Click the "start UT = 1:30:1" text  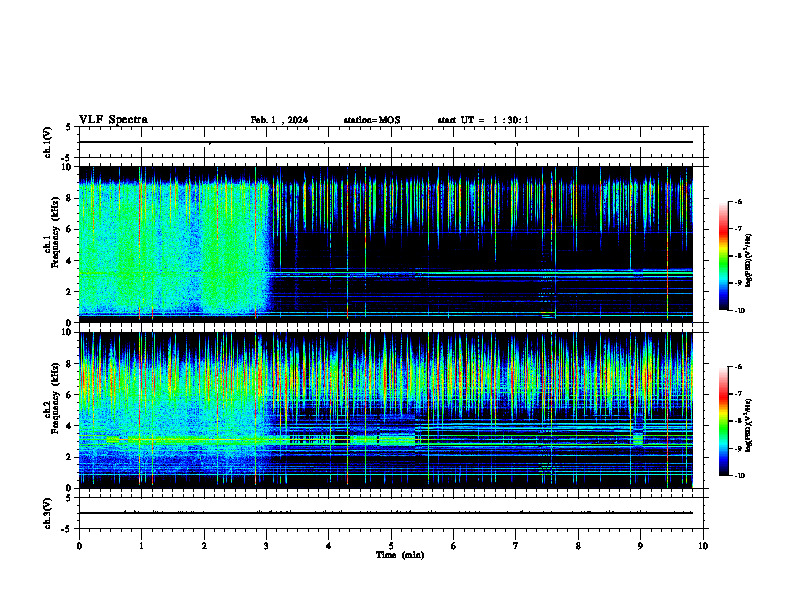(483, 120)
